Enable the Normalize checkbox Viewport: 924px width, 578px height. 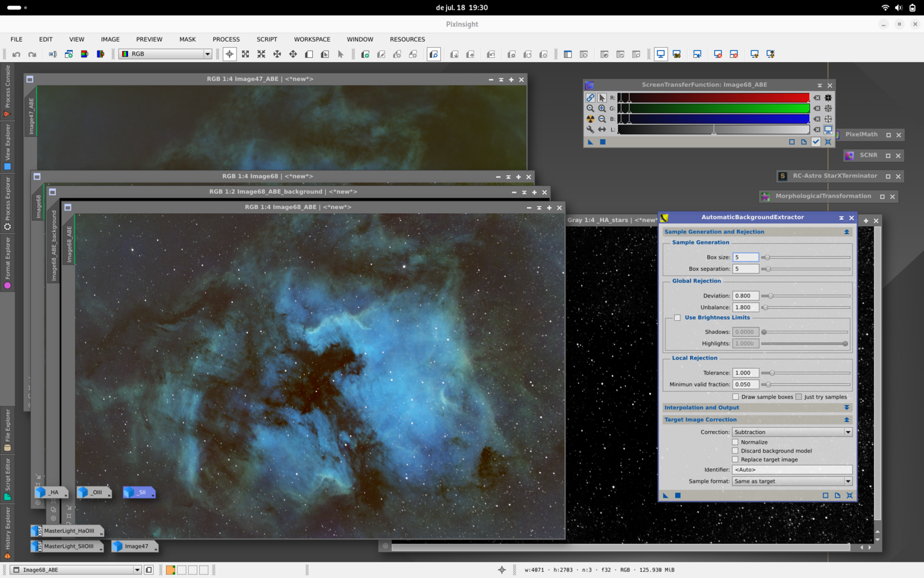pyautogui.click(x=735, y=442)
